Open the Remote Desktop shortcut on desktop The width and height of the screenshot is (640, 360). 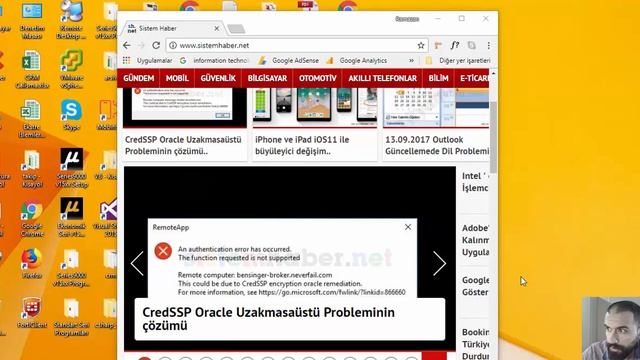click(71, 20)
